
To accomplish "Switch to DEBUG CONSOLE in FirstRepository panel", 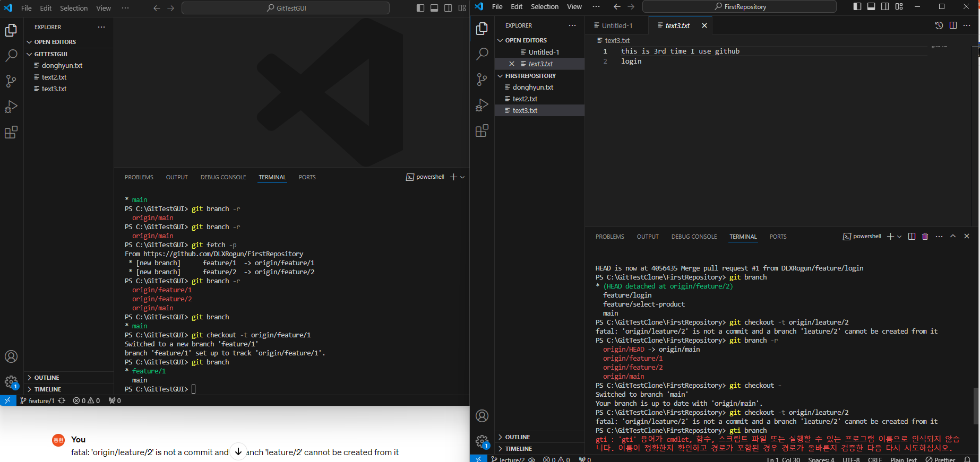I will click(x=694, y=237).
